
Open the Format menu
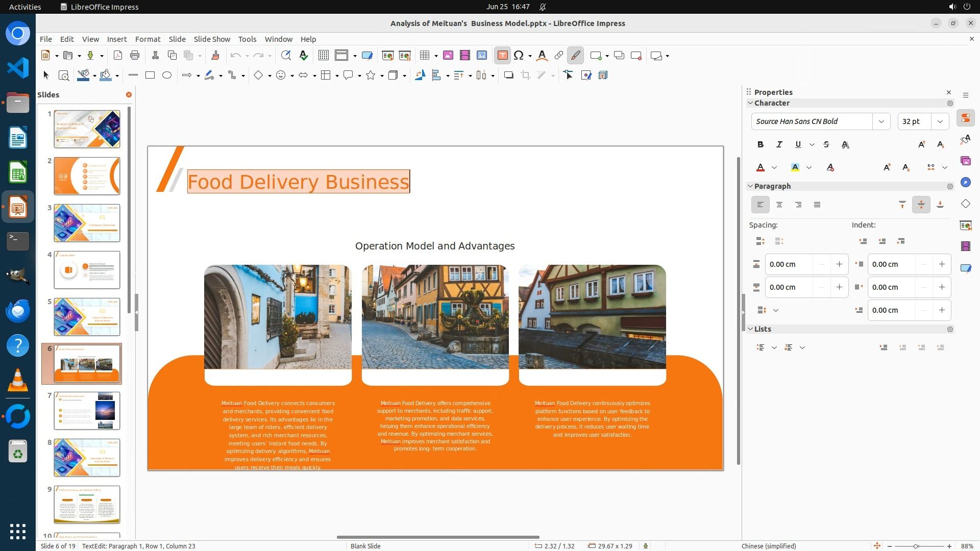tap(148, 39)
